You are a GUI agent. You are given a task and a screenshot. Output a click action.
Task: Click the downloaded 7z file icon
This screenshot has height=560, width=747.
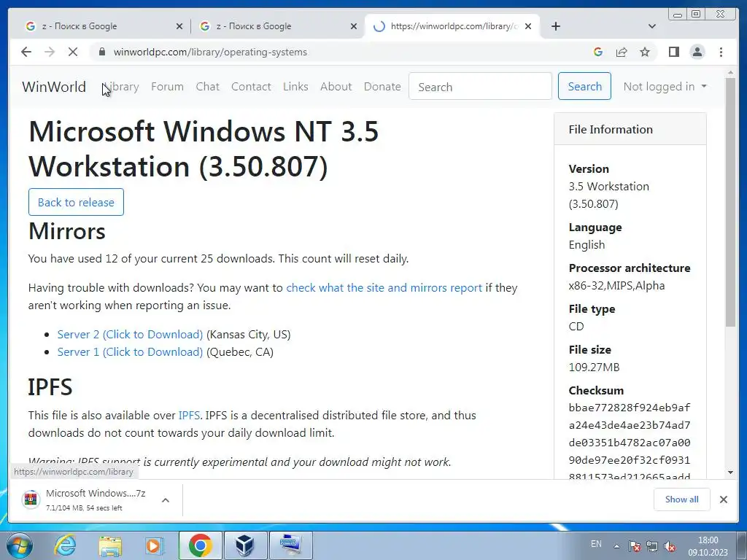[x=31, y=499]
